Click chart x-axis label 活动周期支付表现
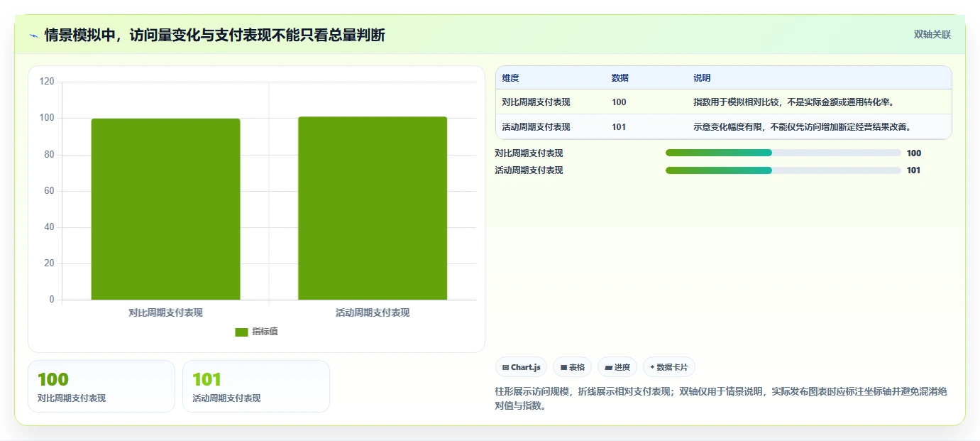 click(373, 312)
